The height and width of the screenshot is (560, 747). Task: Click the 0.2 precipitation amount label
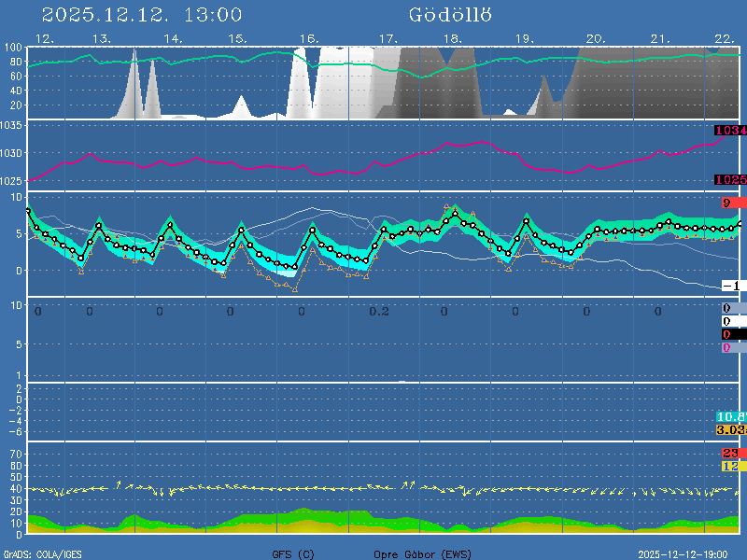click(378, 311)
